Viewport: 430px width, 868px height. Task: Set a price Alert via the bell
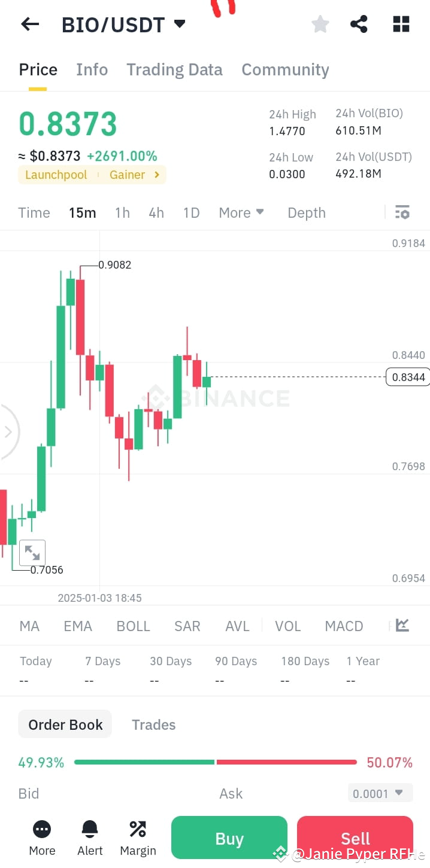(x=89, y=836)
